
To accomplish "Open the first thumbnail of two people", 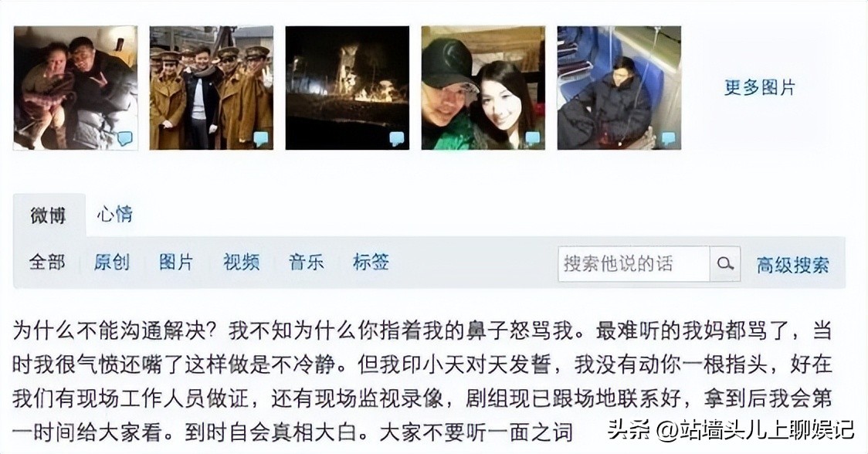I will tap(75, 87).
